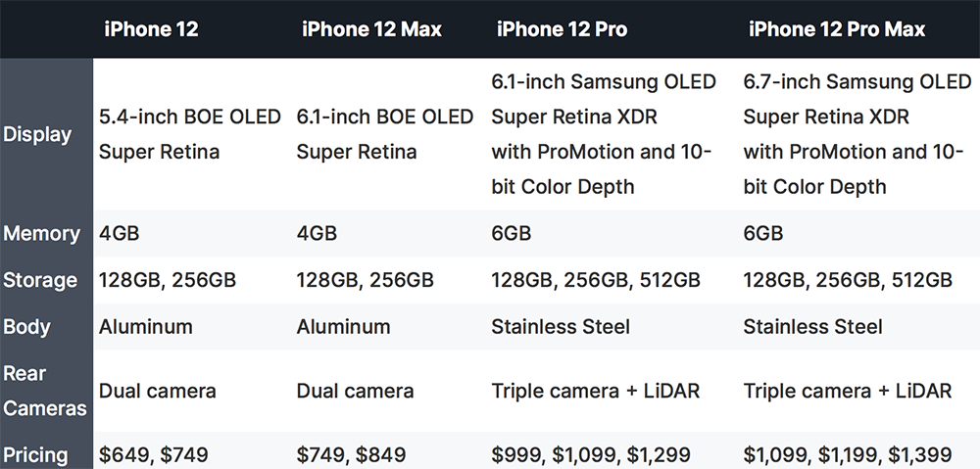Select the iPhone 12 Pro Max header
Viewport: 980px width, 469px height.
(837, 29)
